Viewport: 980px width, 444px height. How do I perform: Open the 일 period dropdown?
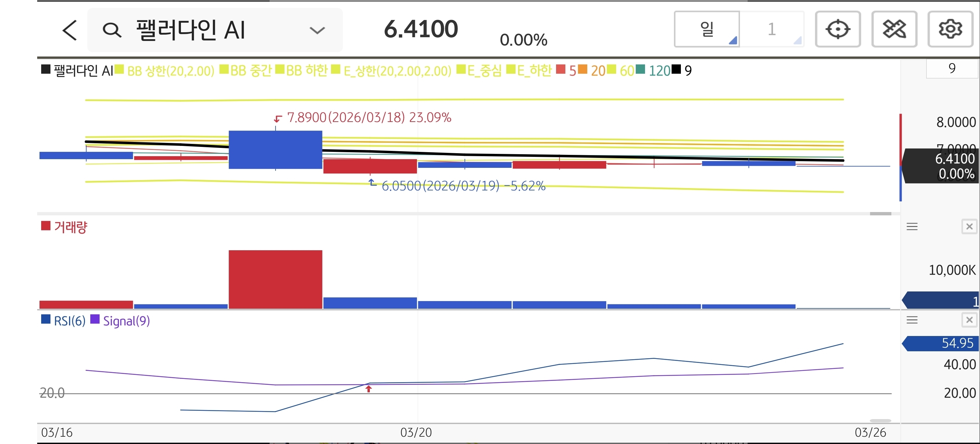pos(707,29)
